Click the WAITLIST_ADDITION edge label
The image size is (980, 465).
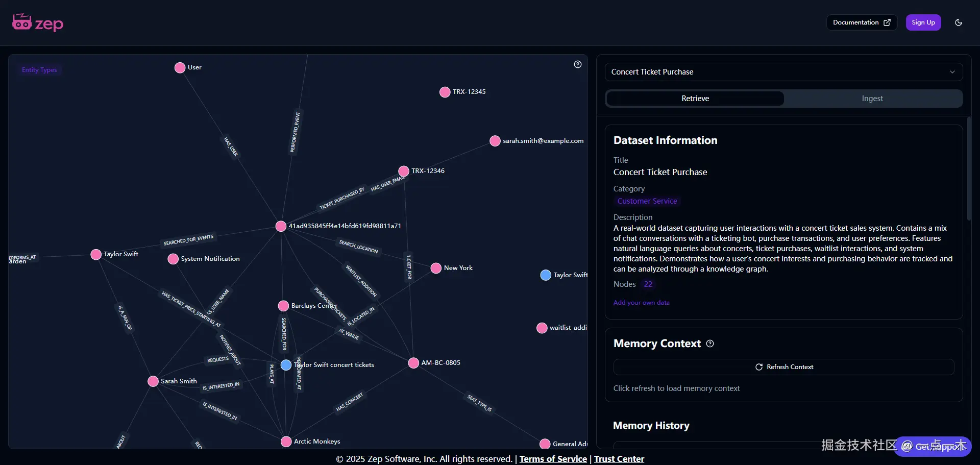point(361,280)
